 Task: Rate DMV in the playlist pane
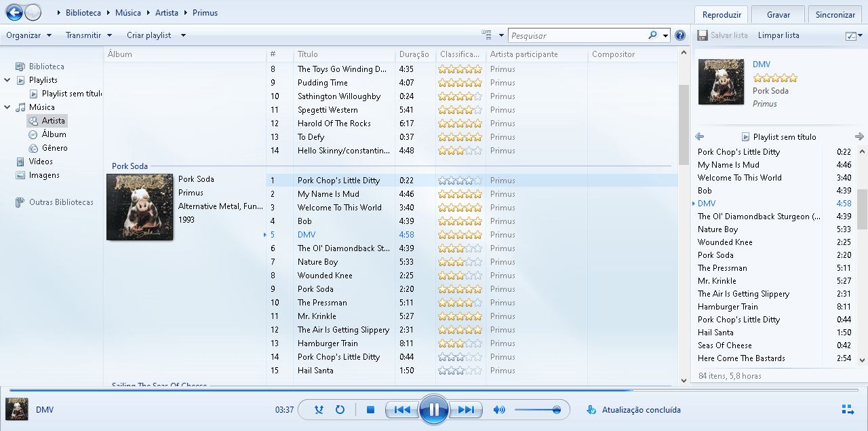tap(774, 78)
